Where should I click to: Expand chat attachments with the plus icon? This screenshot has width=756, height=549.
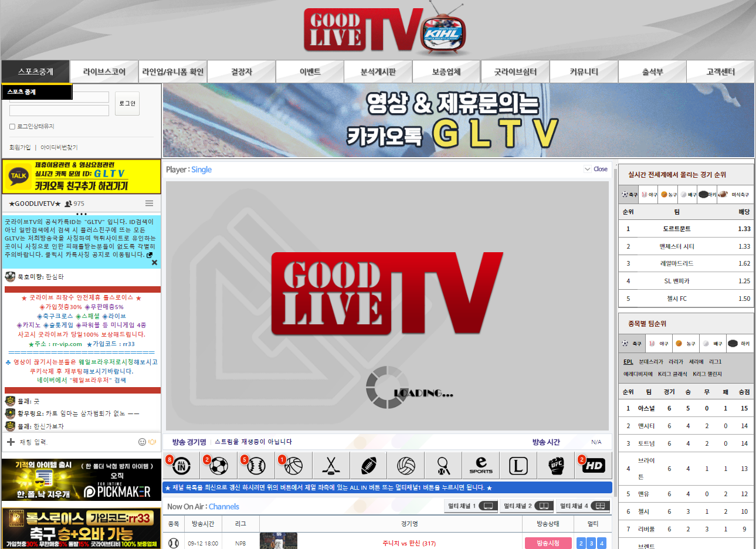(x=11, y=442)
